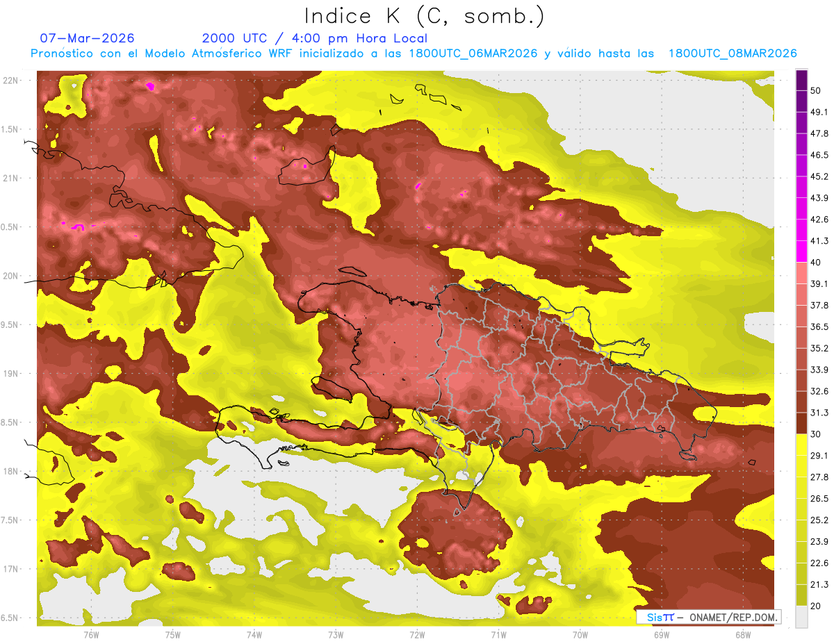Click the longitude axis label "76W"
The height and width of the screenshot is (644, 834).
point(91,635)
